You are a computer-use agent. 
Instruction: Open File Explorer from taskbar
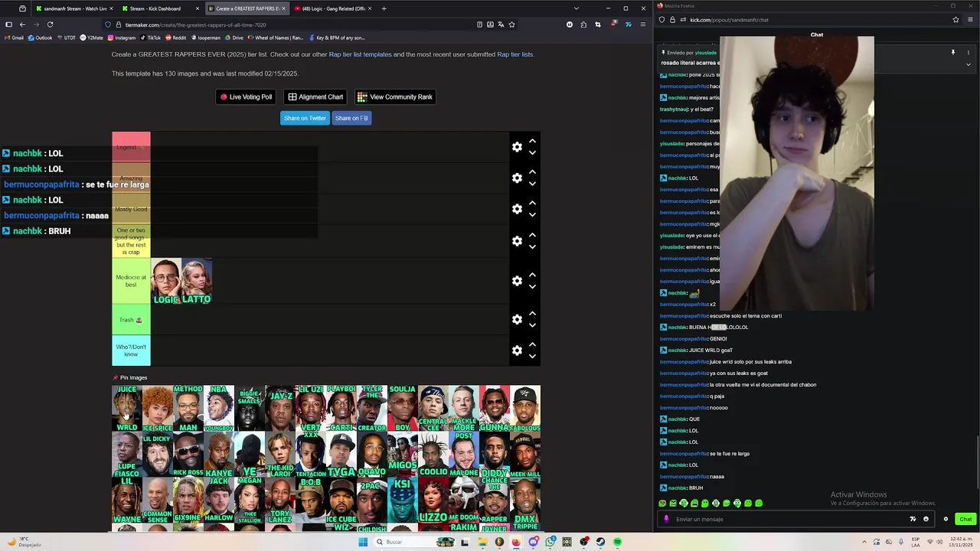pos(482,542)
